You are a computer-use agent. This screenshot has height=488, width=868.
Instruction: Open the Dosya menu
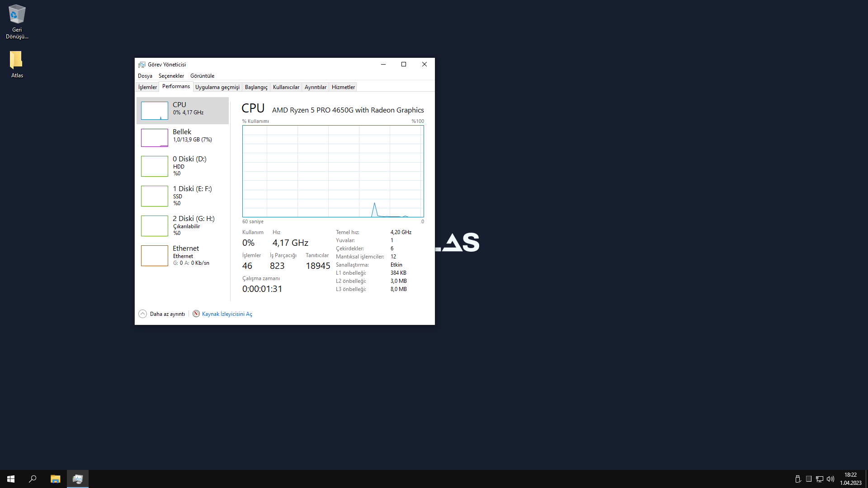pyautogui.click(x=145, y=76)
